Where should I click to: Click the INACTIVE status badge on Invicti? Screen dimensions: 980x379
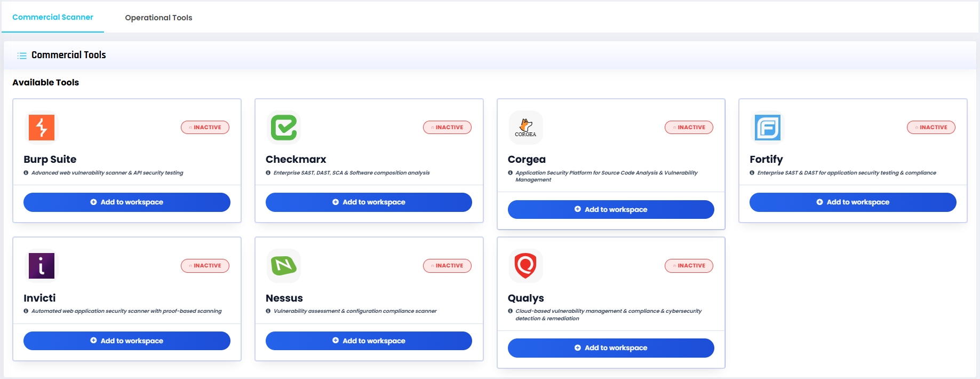pos(205,266)
